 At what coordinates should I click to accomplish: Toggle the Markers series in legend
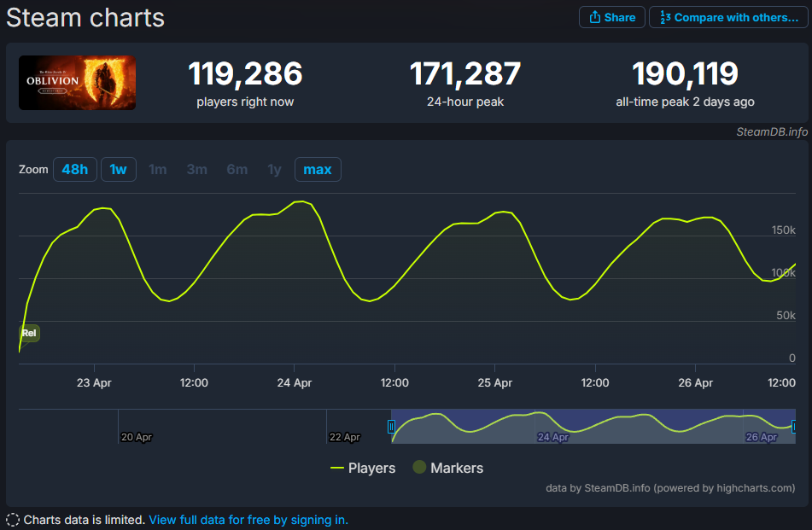(x=448, y=468)
